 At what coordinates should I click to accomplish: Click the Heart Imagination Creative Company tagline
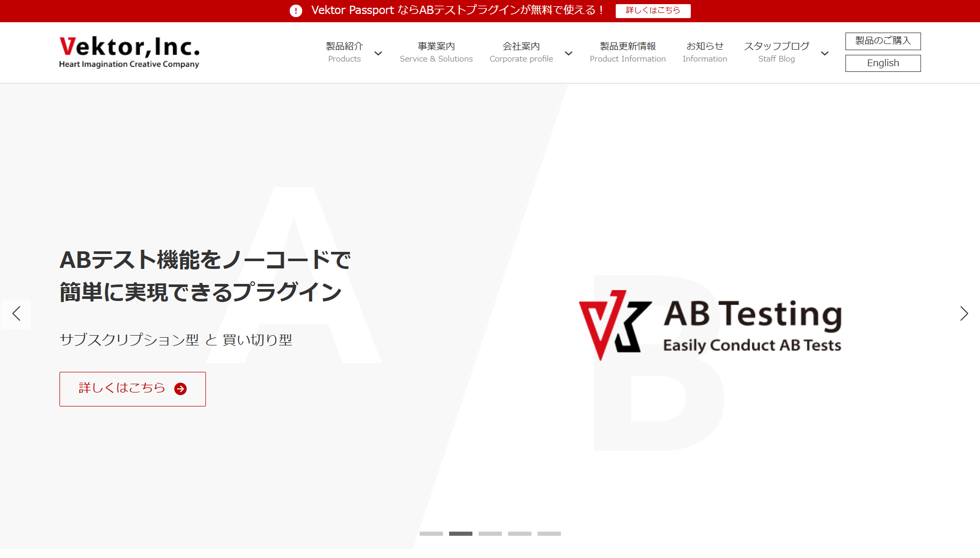tap(129, 64)
